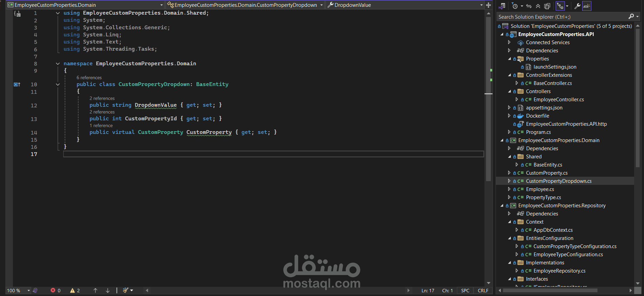Select AppDbContext.cs file
The height and width of the screenshot is (296, 644).
pos(553,230)
